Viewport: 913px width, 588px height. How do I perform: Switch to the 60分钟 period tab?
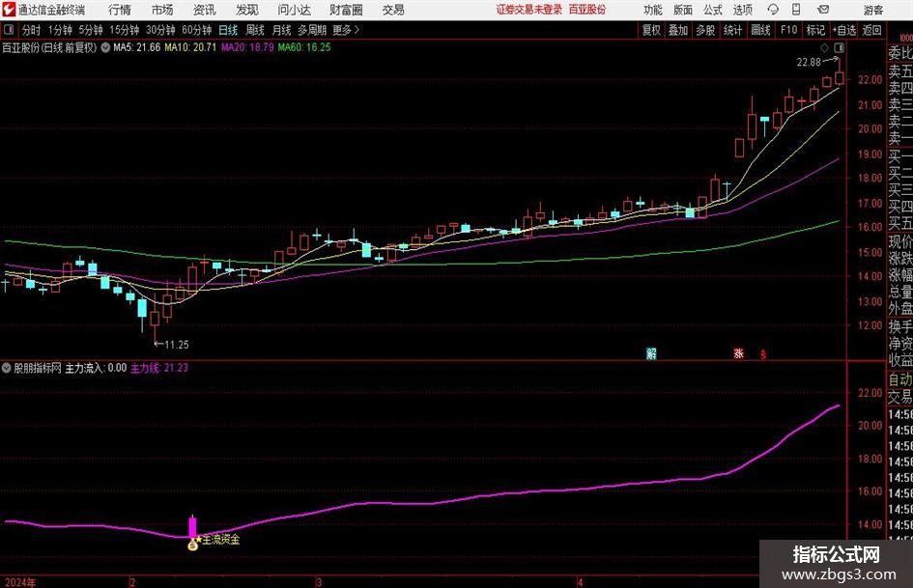(x=196, y=30)
